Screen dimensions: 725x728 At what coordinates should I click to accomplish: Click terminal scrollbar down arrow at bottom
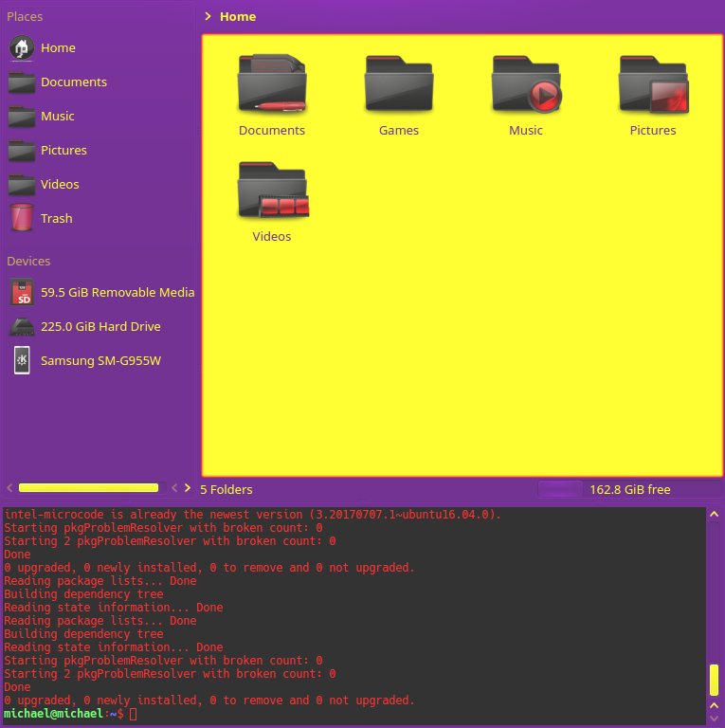click(x=714, y=719)
